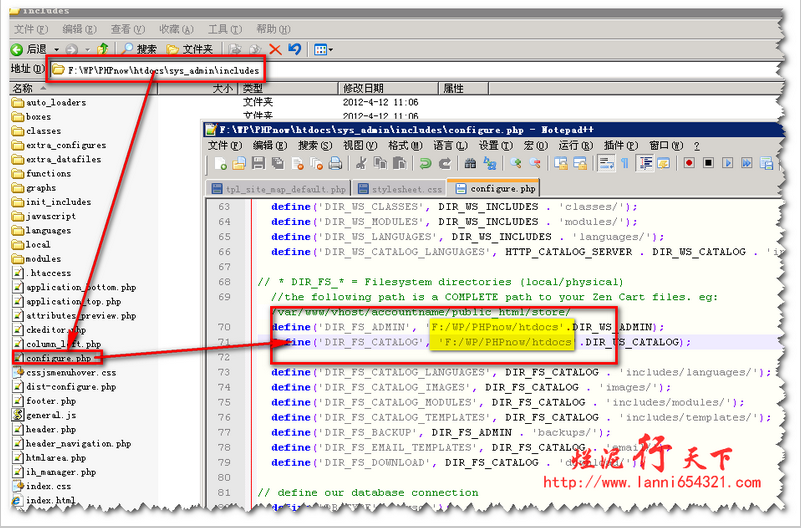Click the Cut scissors icon

tap(361, 163)
